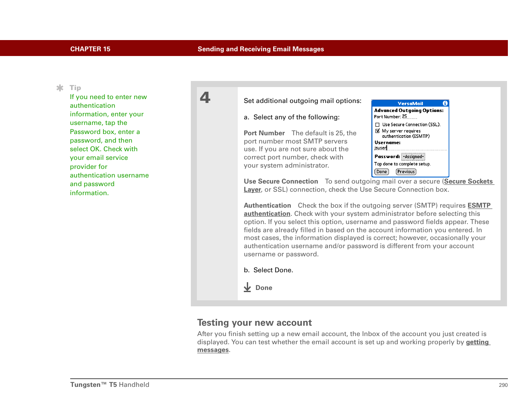Click 'b. Select Done.' instruction text

[268, 270]
